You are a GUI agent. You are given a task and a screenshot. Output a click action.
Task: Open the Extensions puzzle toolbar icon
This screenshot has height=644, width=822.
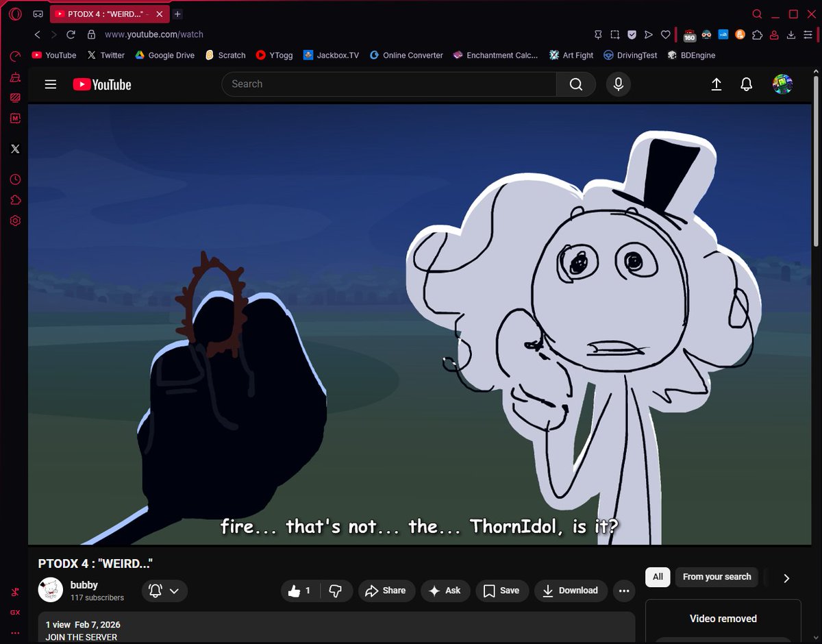[x=757, y=34]
